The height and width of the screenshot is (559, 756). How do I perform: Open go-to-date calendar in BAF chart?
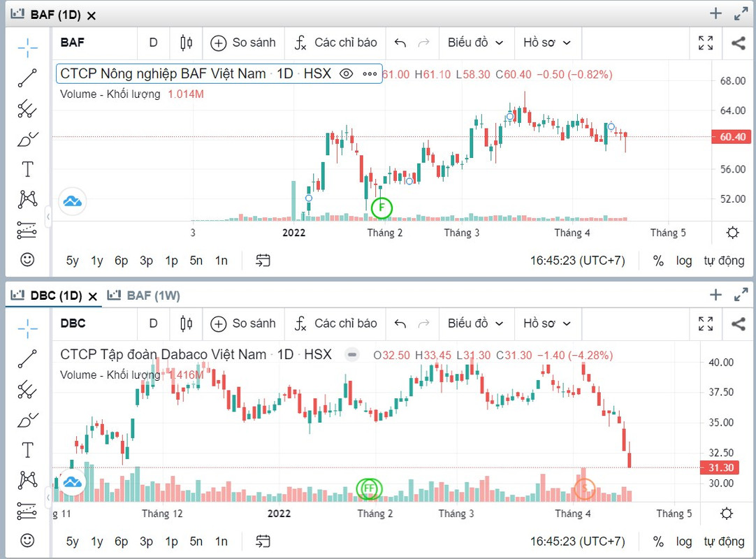click(x=263, y=261)
